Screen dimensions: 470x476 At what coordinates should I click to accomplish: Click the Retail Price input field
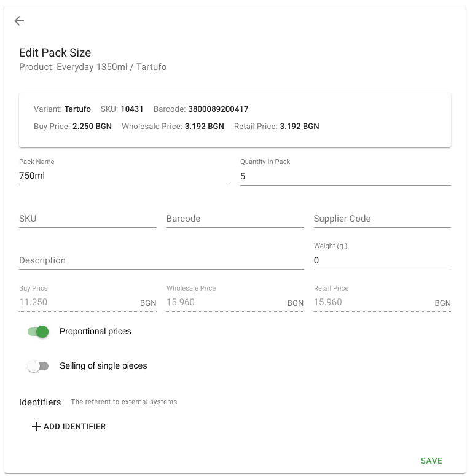point(382,302)
